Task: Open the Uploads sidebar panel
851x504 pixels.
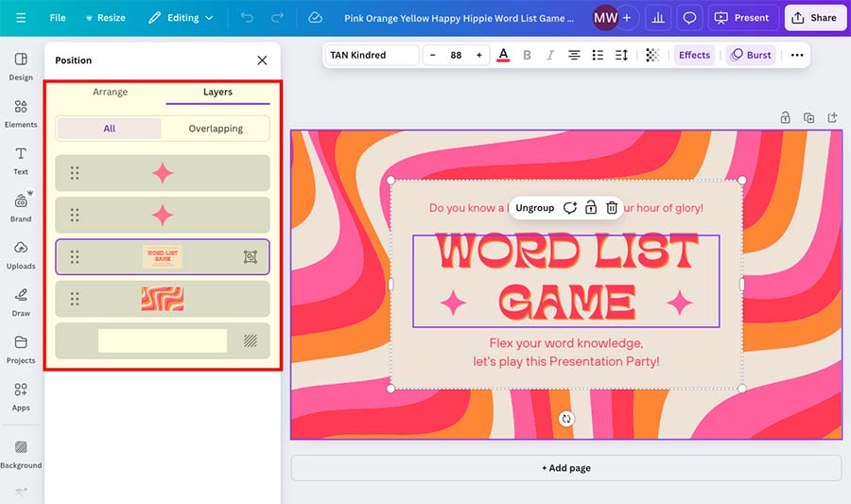Action: tap(21, 255)
